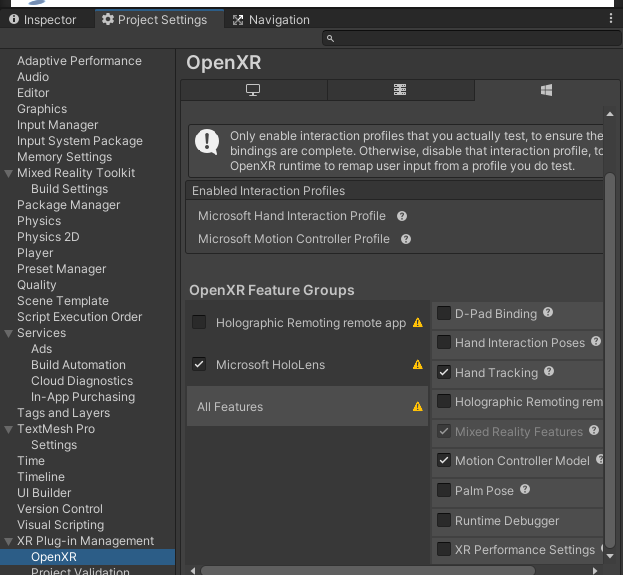The width and height of the screenshot is (623, 575).
Task: Open Audio settings
Action: click(x=33, y=77)
